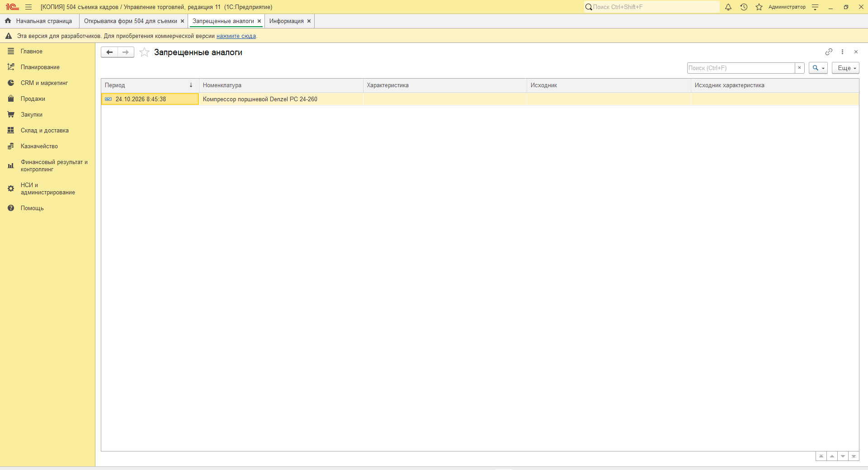Open CRM и маркетинг section
Screen dimensions: 868x470
pos(47,83)
